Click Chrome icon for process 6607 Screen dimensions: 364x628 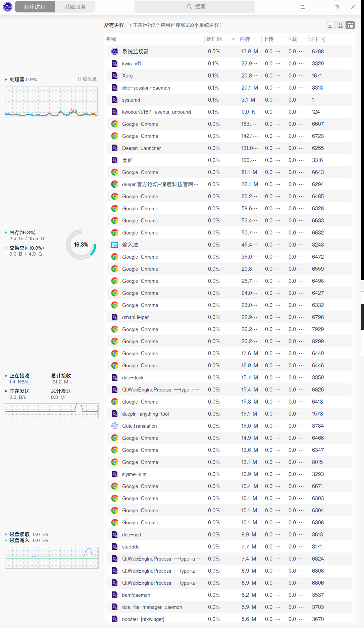point(115,124)
